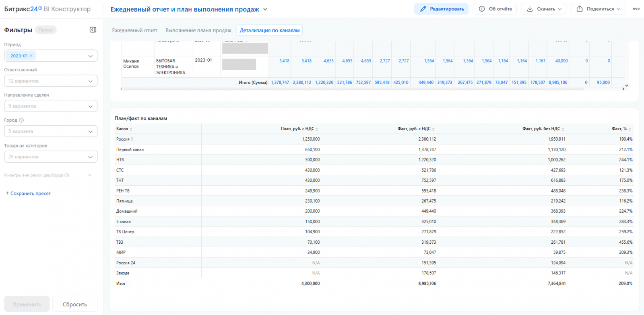This screenshot has height=315, width=644.
Task: Click the help icon next to Город
Action: point(21,120)
